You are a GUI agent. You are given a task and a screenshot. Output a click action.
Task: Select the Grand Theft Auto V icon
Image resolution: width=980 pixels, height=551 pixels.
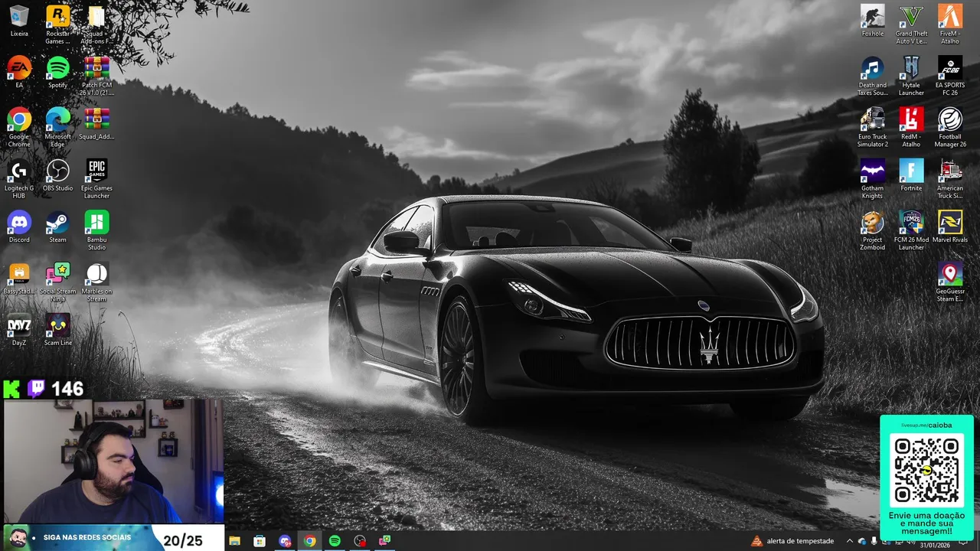[911, 24]
